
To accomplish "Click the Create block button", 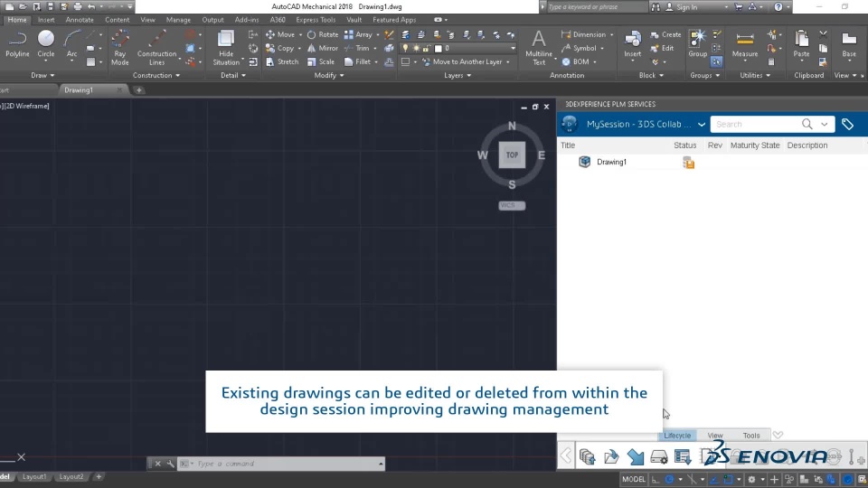I will click(665, 34).
